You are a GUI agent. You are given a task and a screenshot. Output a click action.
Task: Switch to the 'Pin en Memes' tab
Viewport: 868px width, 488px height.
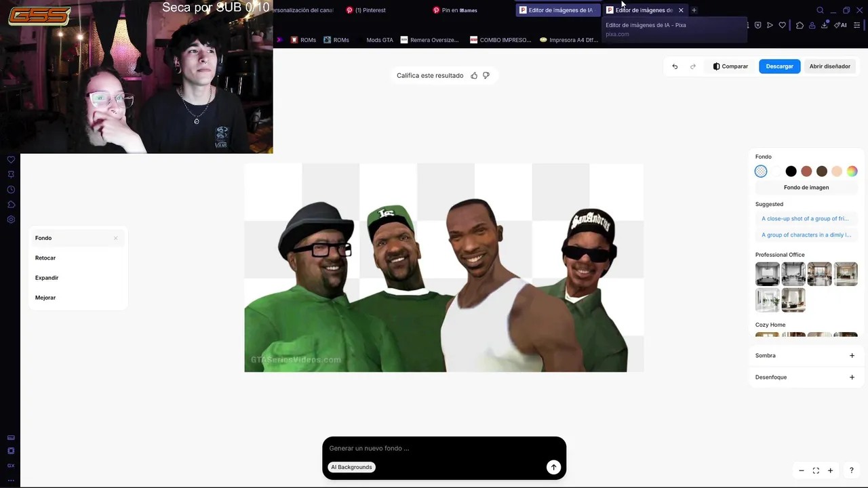(471, 10)
